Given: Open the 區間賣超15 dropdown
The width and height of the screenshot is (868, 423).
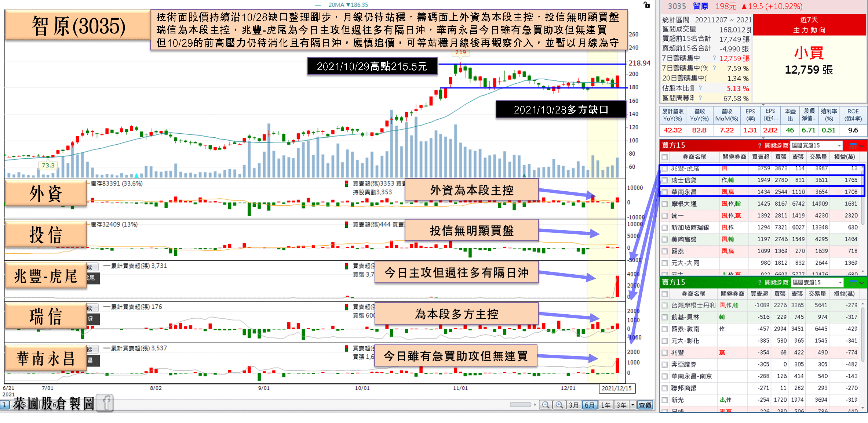Looking at the screenshot, I should pyautogui.click(x=817, y=282).
